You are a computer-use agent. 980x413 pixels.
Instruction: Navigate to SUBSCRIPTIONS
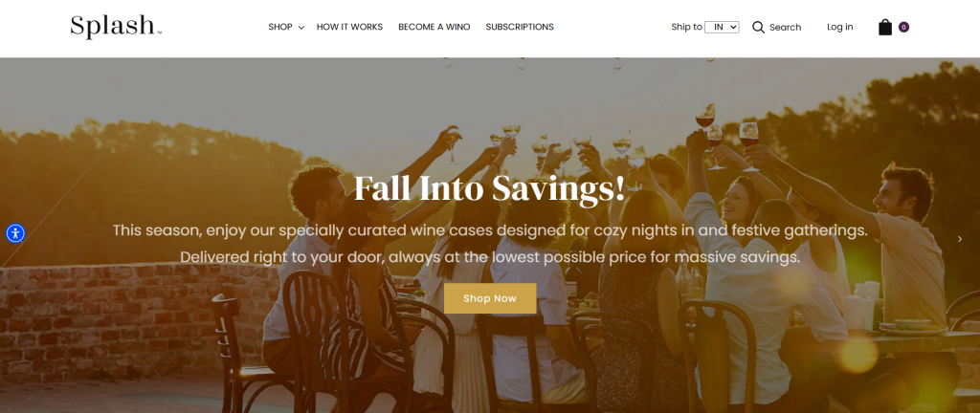(520, 27)
